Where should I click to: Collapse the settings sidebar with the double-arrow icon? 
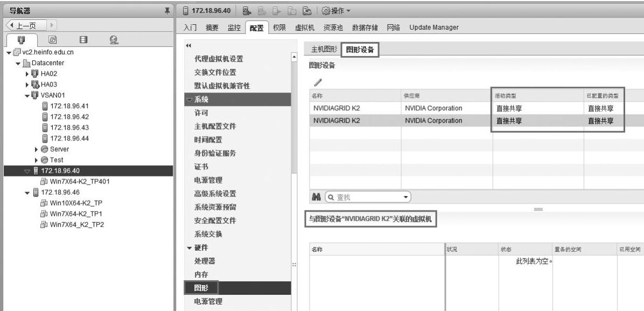click(188, 46)
